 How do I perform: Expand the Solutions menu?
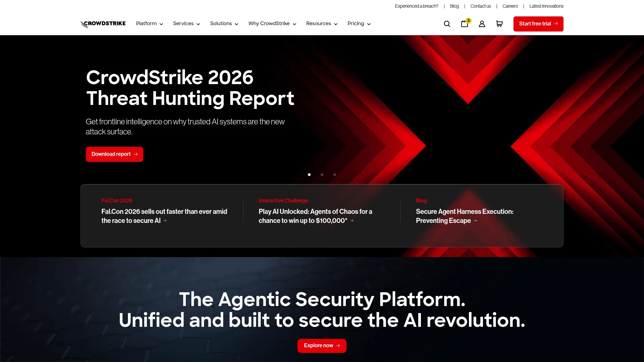[224, 23]
